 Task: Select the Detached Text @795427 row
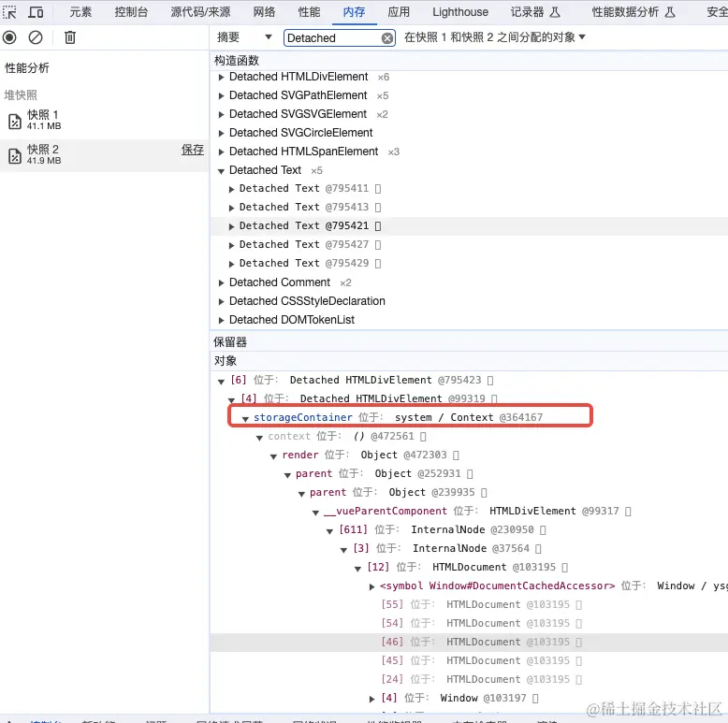(x=469, y=244)
